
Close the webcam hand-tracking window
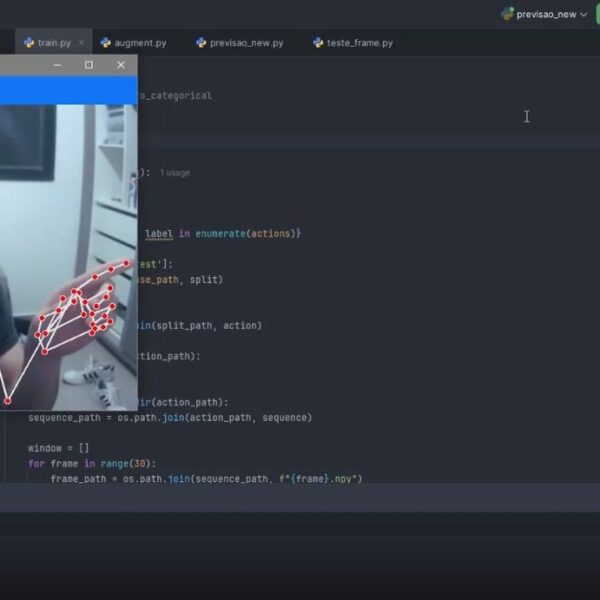[x=121, y=65]
